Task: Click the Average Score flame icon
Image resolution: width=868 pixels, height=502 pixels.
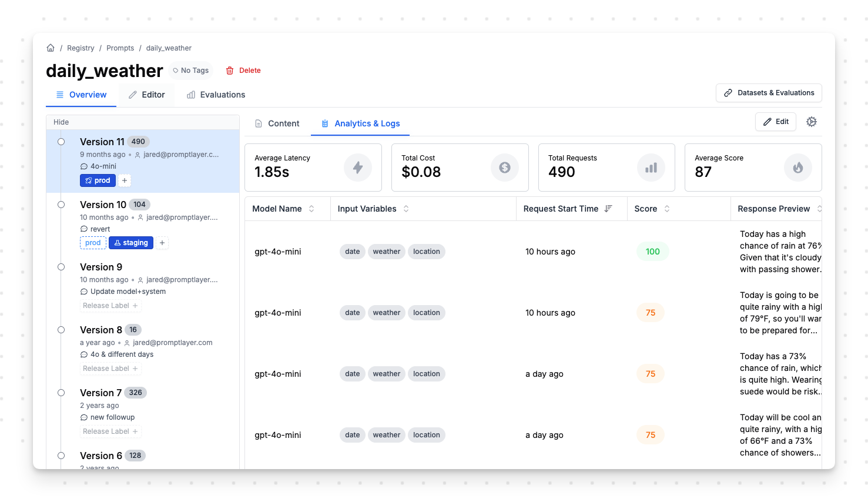Action: 797,168
